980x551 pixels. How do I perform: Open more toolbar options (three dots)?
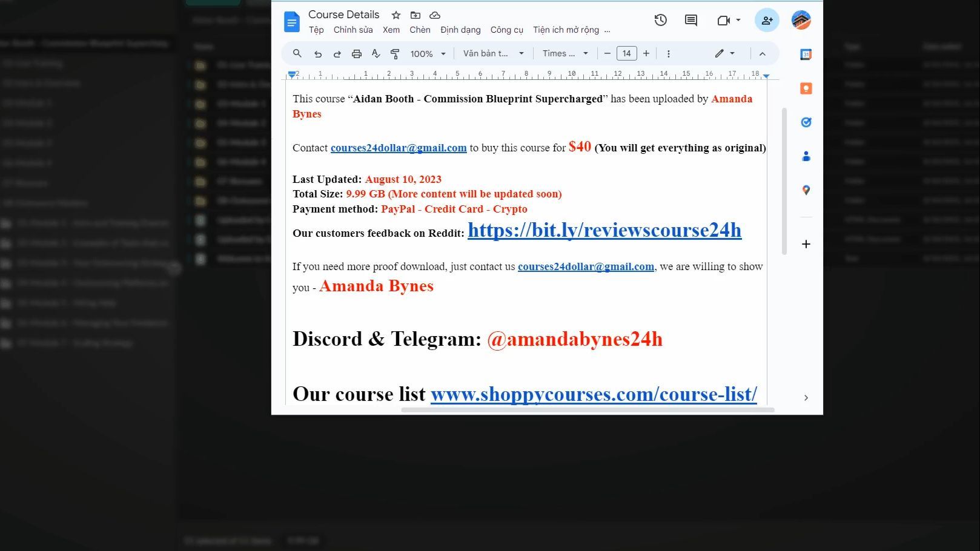[x=669, y=54]
